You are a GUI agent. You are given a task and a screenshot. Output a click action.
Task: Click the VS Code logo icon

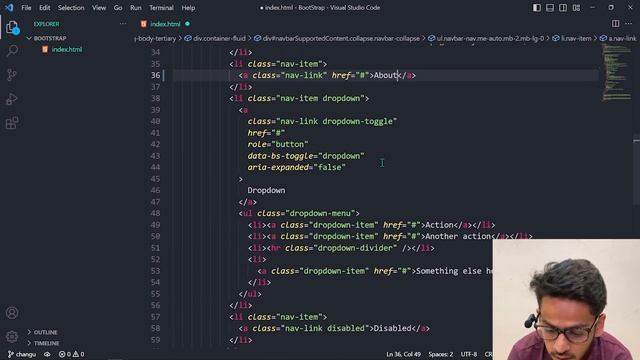point(9,8)
